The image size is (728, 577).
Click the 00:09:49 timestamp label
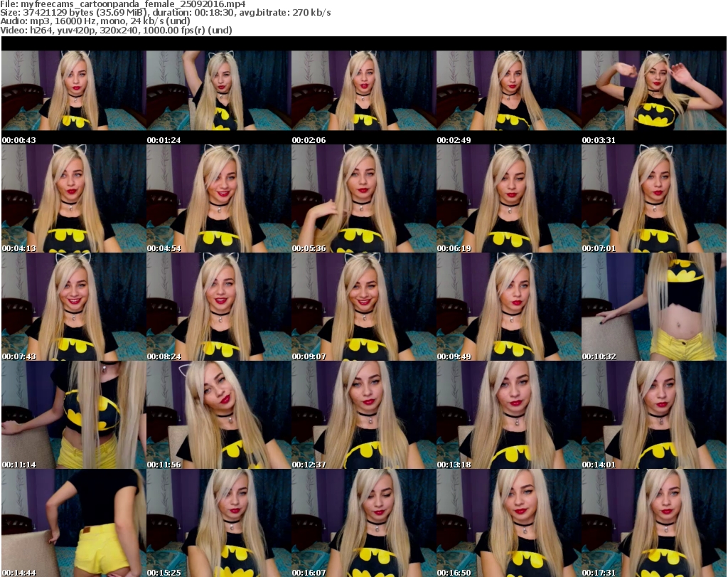[454, 356]
